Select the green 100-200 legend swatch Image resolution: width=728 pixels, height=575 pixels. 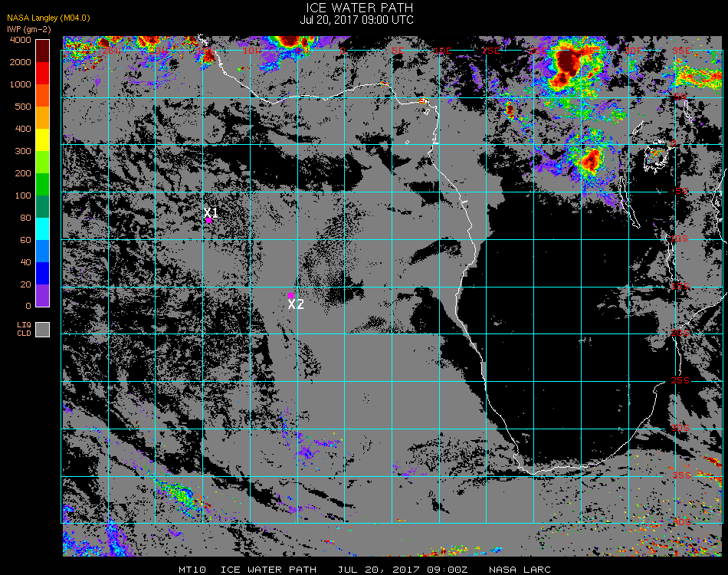click(x=43, y=185)
